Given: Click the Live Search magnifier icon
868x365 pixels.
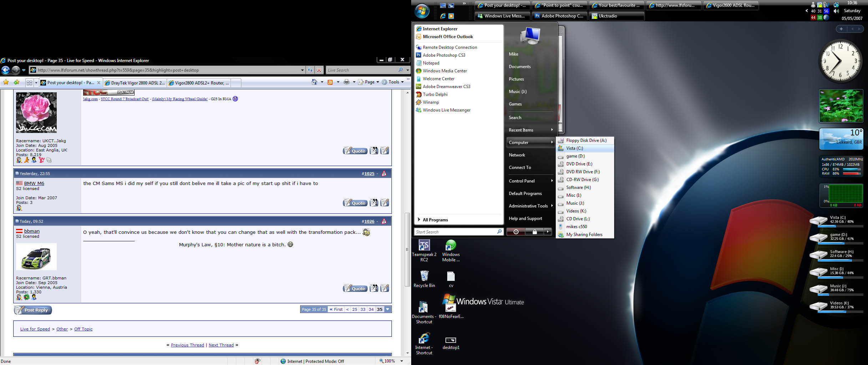Looking at the screenshot, I should [x=400, y=70].
